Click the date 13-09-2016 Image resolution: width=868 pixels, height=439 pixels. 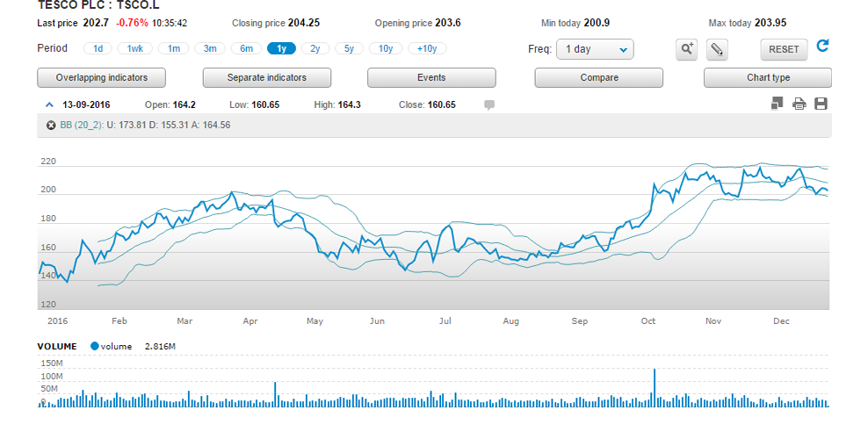click(86, 105)
